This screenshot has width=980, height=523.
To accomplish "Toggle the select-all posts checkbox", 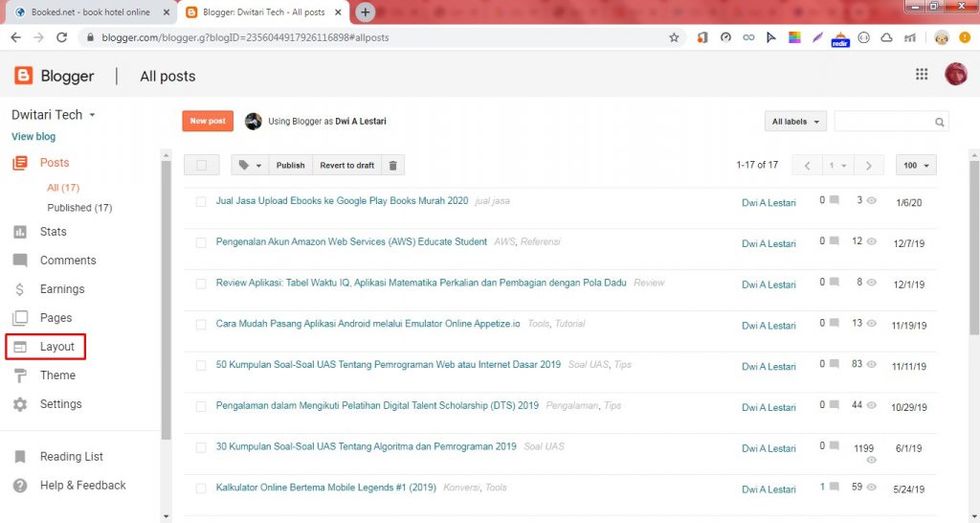I will 201,165.
